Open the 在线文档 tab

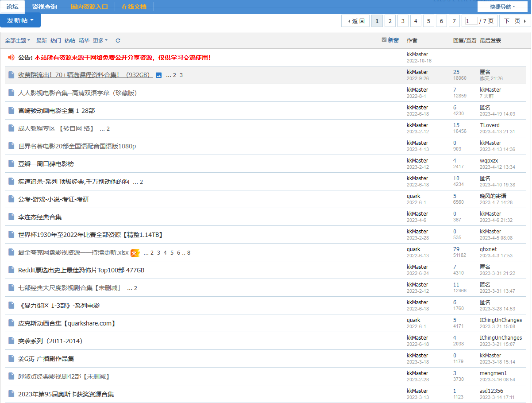pos(134,7)
